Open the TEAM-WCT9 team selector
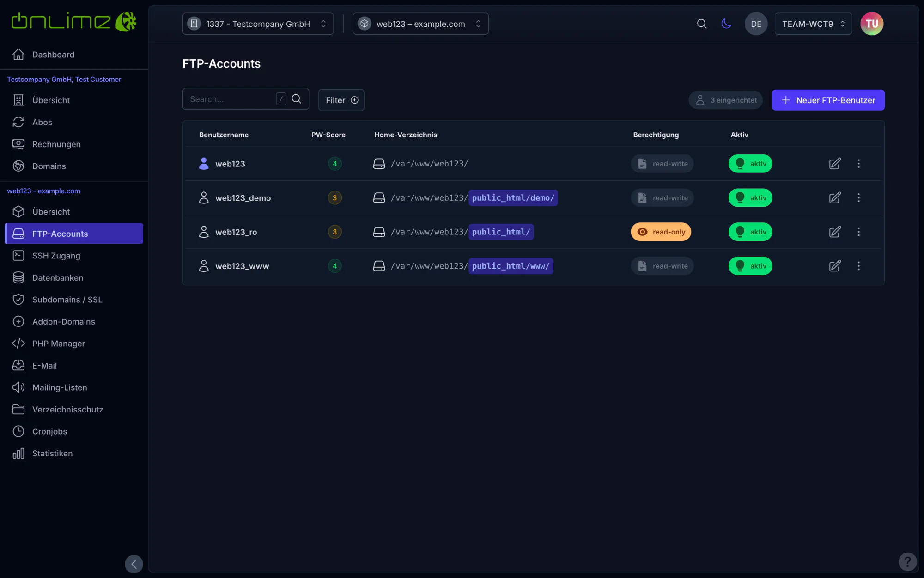Image resolution: width=924 pixels, height=578 pixels. pyautogui.click(x=813, y=24)
